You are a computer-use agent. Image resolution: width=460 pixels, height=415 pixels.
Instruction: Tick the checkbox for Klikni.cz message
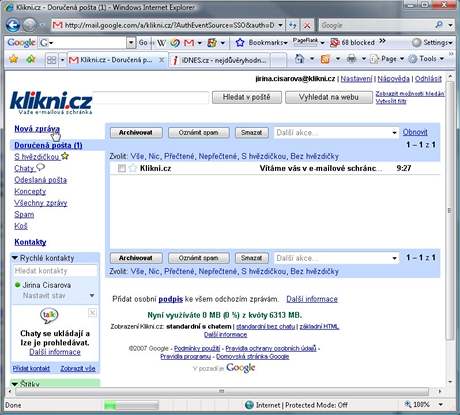[122, 168]
